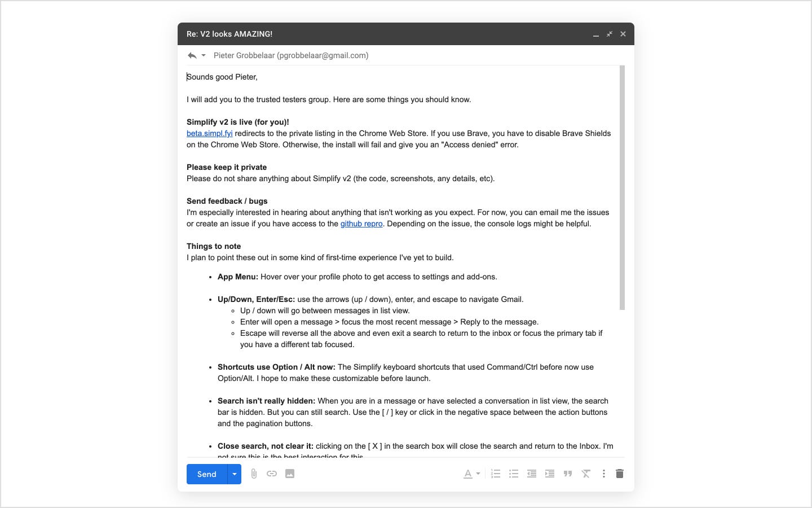Insert a hyperlink into the email
Viewport: 812px width, 508px height.
point(272,474)
